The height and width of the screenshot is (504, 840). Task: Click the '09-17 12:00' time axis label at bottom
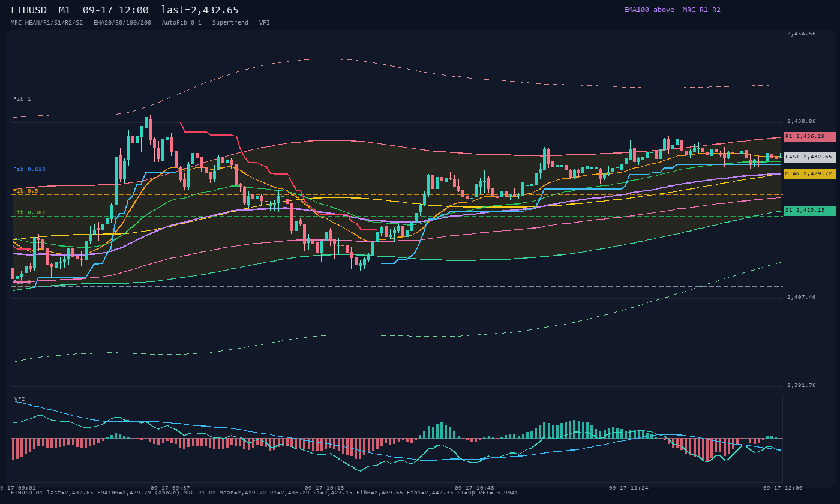(x=782, y=488)
